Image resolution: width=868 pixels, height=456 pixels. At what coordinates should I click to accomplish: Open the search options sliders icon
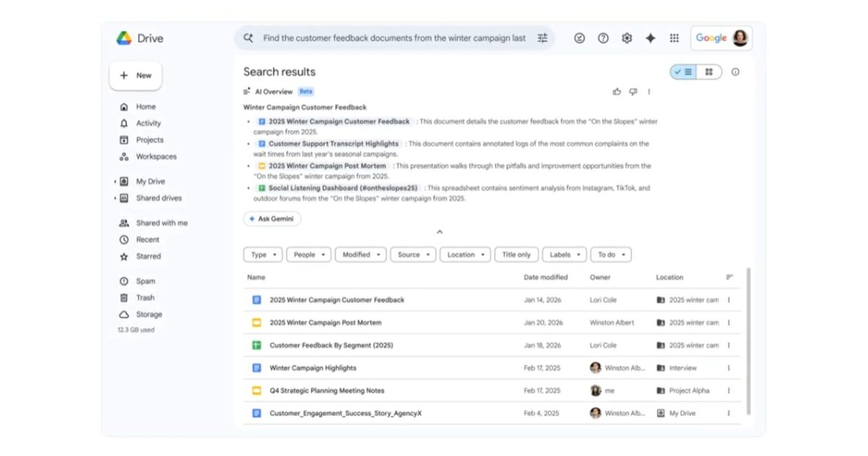[542, 38]
